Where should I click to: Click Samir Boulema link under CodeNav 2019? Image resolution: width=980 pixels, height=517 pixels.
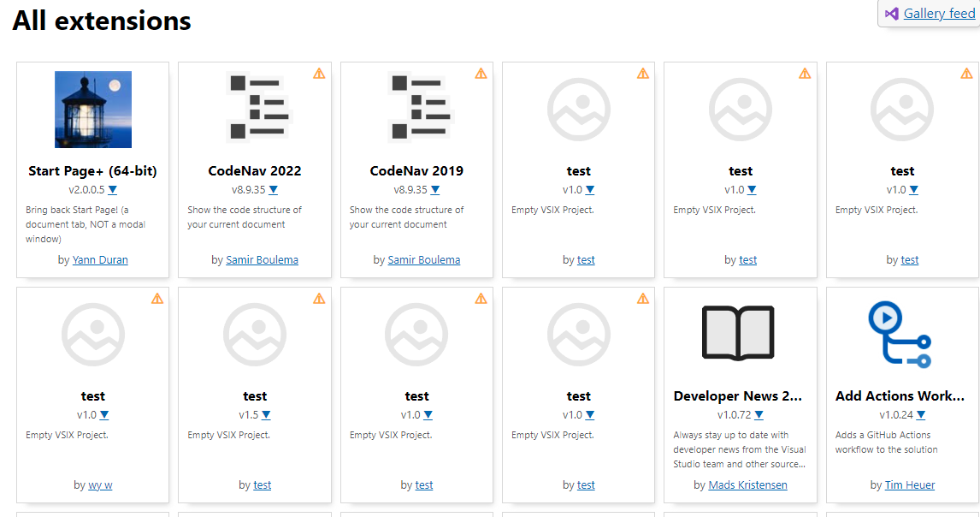424,259
